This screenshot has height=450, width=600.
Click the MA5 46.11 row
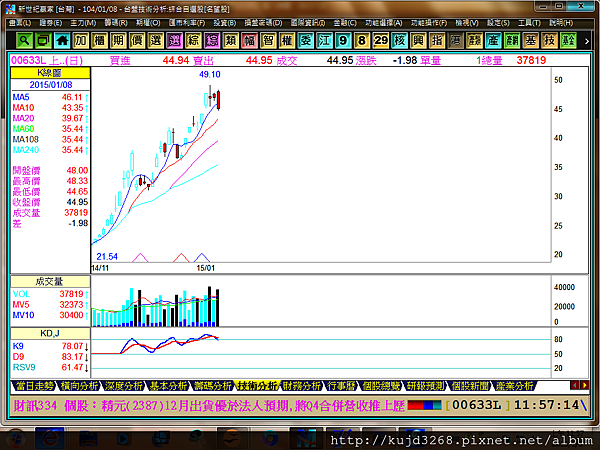point(50,97)
